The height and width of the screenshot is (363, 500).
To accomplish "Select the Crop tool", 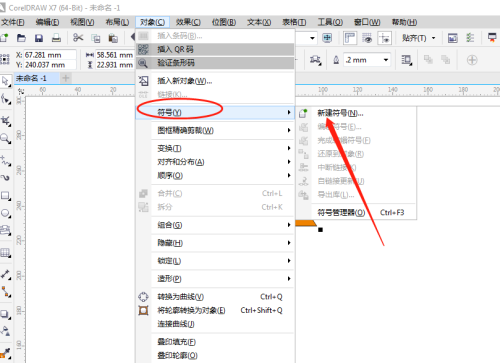I will [6, 121].
